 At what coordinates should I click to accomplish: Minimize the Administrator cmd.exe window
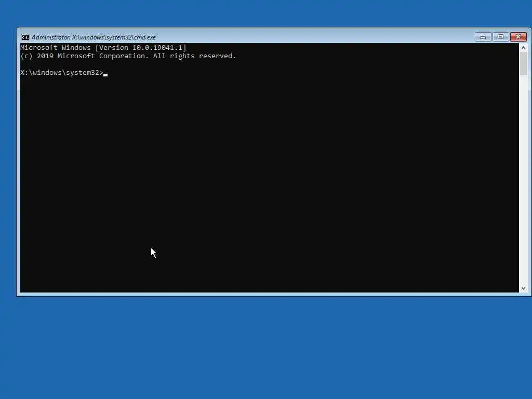tap(483, 37)
